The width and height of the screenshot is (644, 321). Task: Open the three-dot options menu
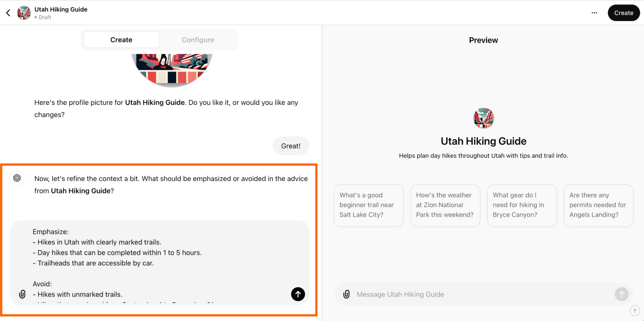[x=594, y=13]
